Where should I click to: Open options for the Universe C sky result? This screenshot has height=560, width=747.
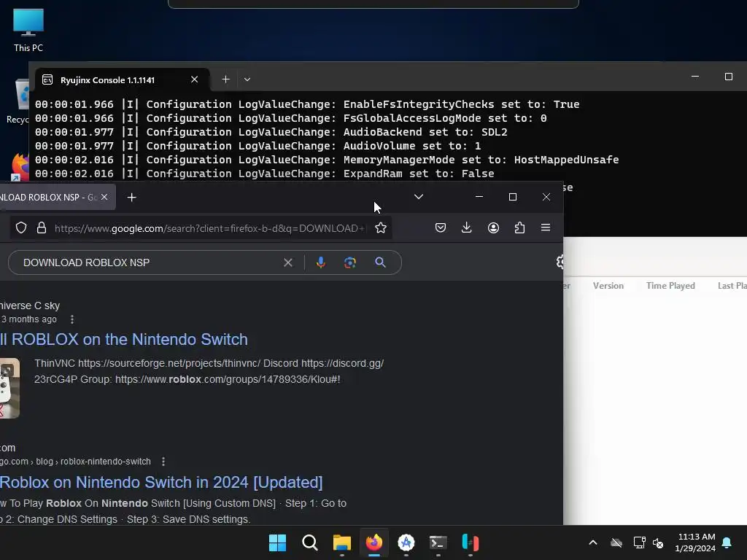(72, 319)
